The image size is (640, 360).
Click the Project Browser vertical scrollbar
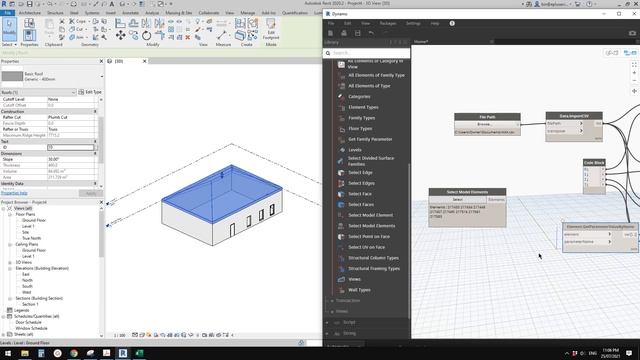tap(102, 235)
